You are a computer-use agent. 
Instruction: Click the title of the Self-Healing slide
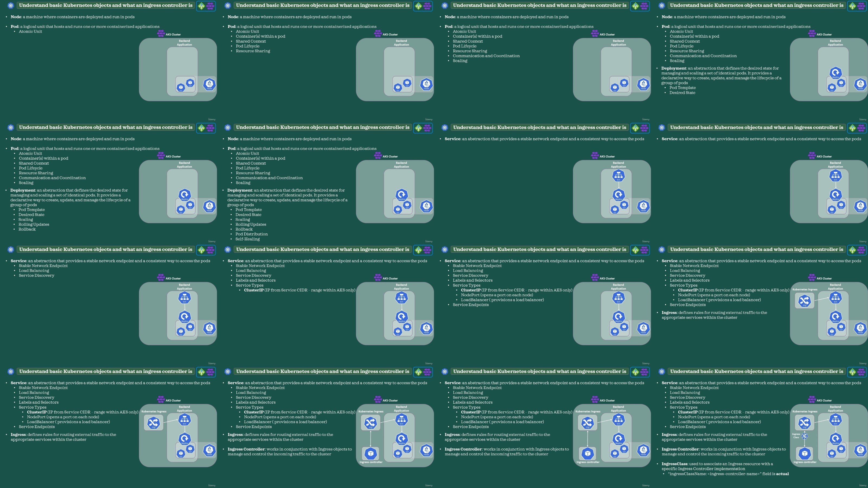click(323, 127)
